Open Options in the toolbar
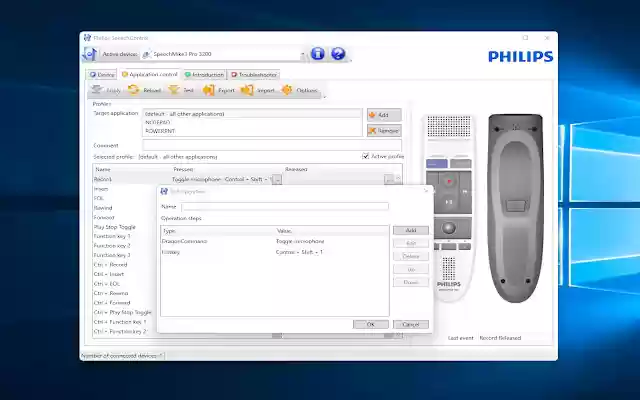This screenshot has width=640, height=400. point(299,90)
